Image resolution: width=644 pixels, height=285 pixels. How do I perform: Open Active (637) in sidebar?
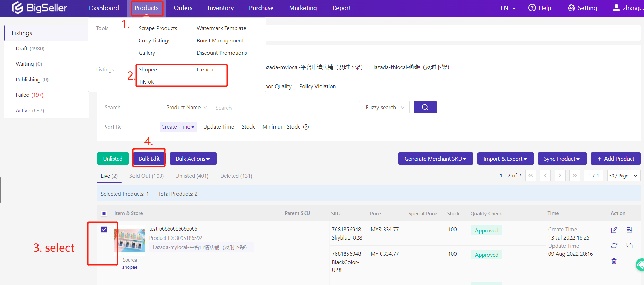(30, 111)
